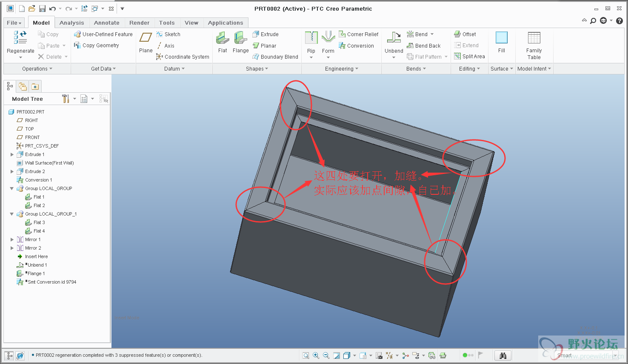
Task: Toggle Model Tree search filter icon
Action: pyautogui.click(x=104, y=99)
